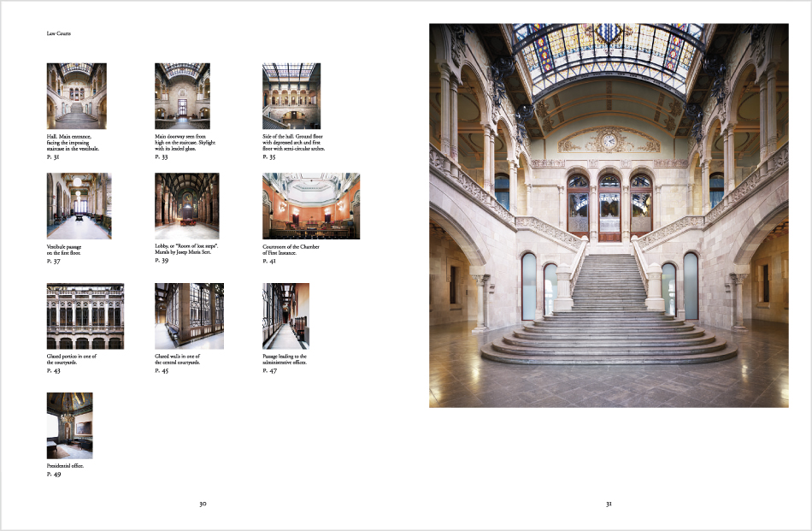812x531 pixels.
Task: Click the P. 45 page reference
Action: point(162,370)
